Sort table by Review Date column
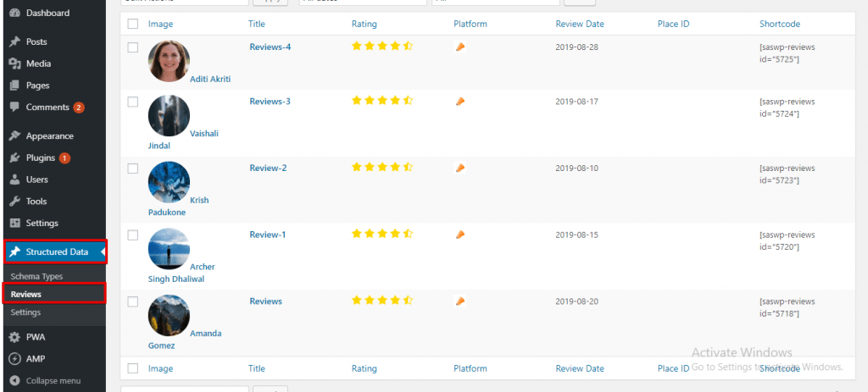The height and width of the screenshot is (392, 868). 580,24
